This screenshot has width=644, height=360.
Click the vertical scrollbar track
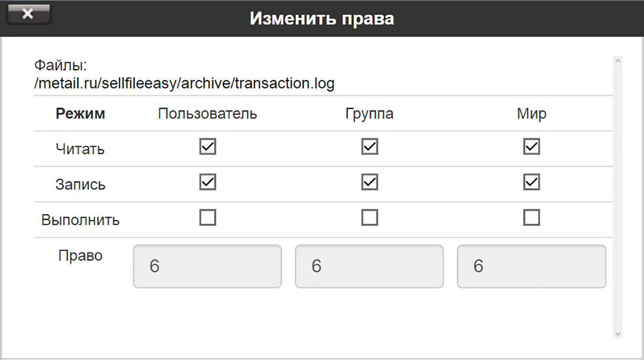coord(618,199)
